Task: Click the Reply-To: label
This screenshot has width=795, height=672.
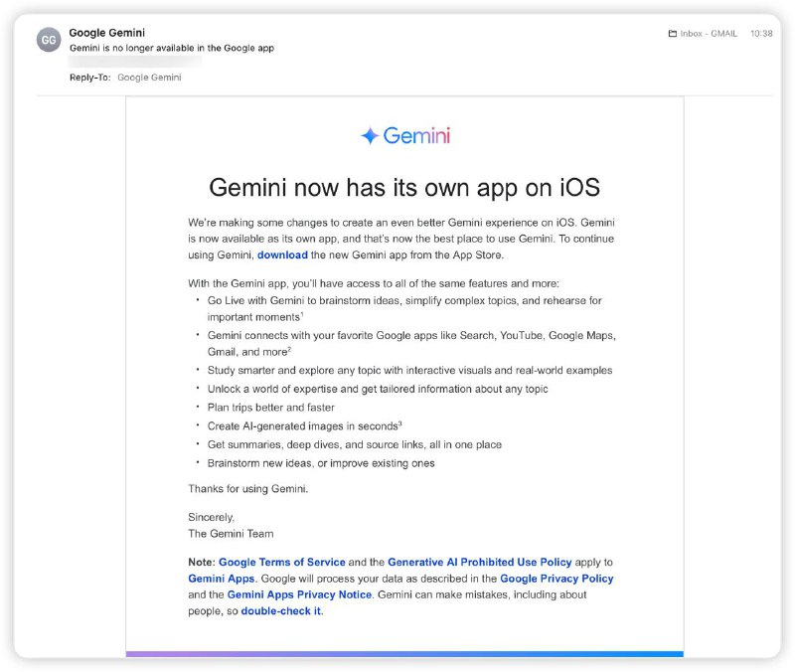Action: tap(89, 78)
